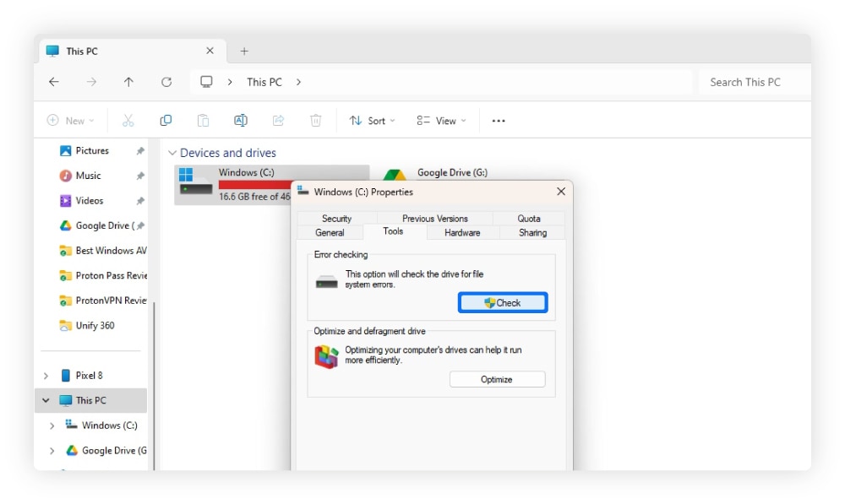Expand the Pixel 8 tree node
Screen dimensions: 845x504
[x=46, y=376]
